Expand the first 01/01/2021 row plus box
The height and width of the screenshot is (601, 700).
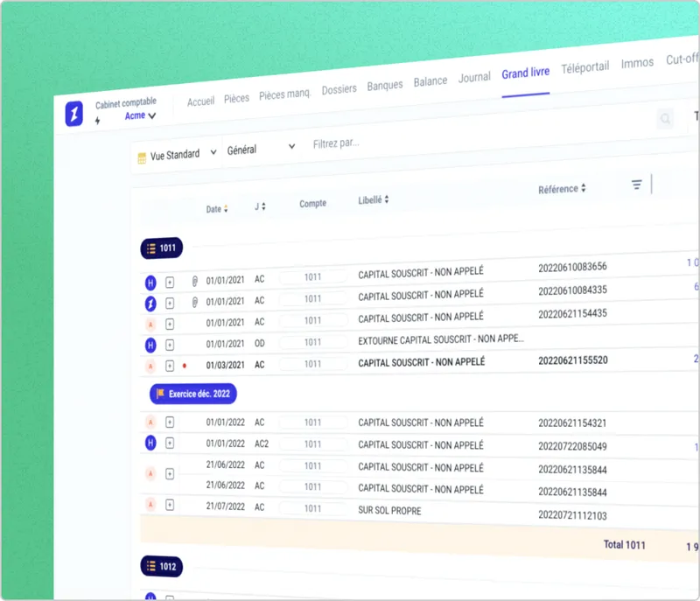[170, 282]
